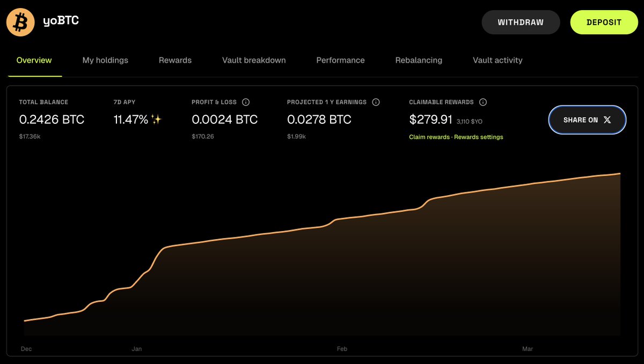Click the $17.36k balance amount
Viewport: 644px width, 364px height.
(30, 137)
